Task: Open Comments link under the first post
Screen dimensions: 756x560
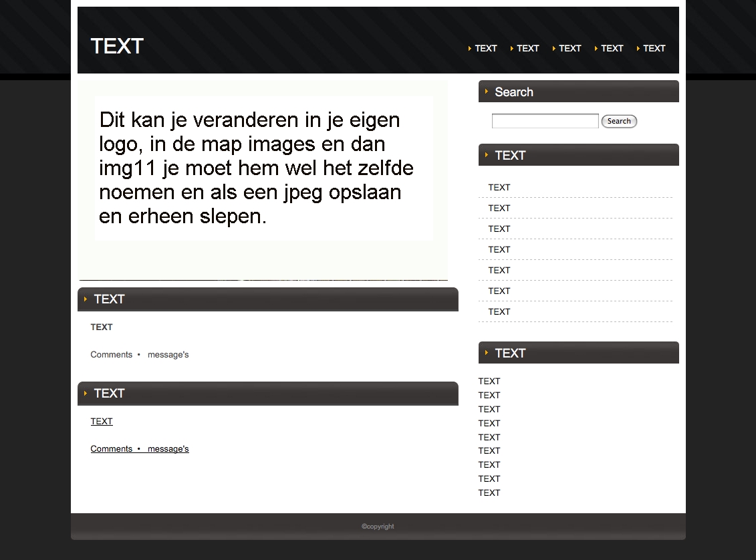Action: click(x=112, y=354)
